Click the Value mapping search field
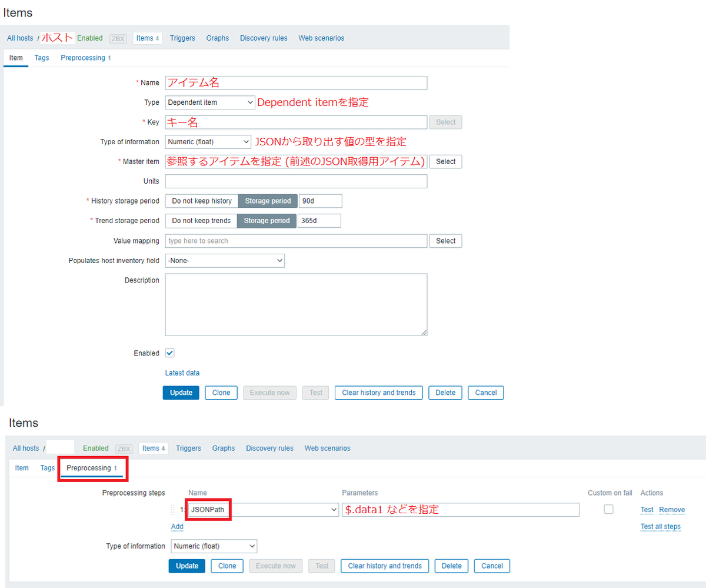 click(x=297, y=241)
